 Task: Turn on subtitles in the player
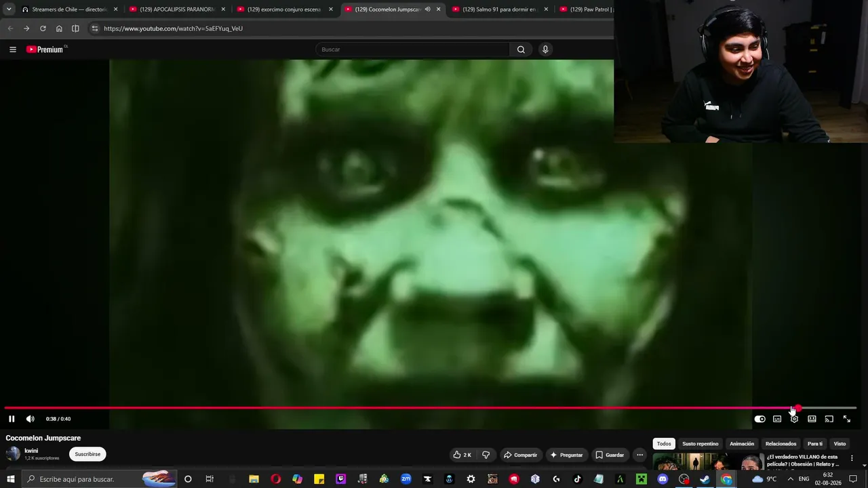click(x=777, y=419)
